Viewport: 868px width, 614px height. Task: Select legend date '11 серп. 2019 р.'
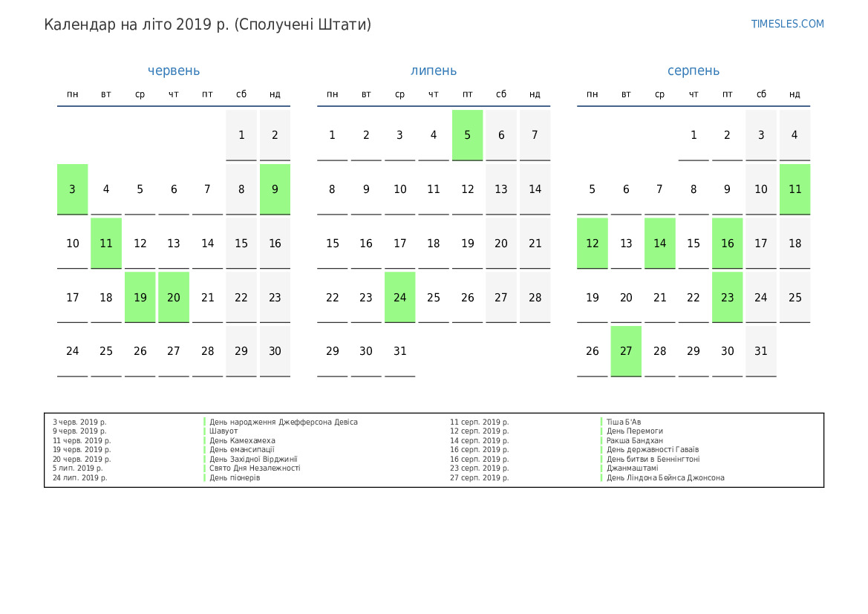(x=480, y=422)
